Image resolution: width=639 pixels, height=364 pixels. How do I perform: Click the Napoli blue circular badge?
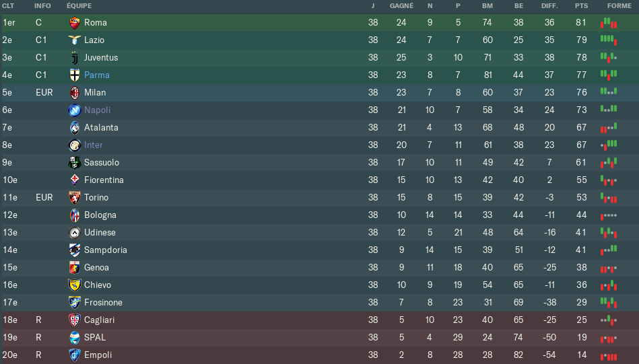tap(75, 110)
